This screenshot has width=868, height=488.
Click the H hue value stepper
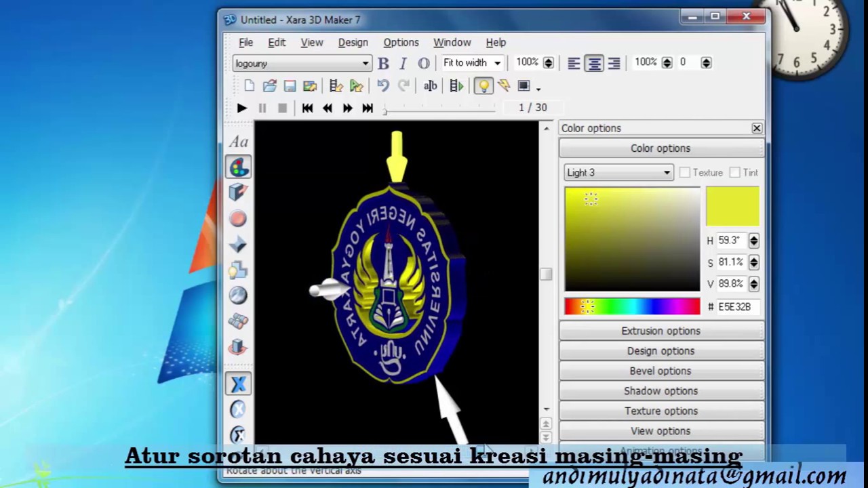753,241
